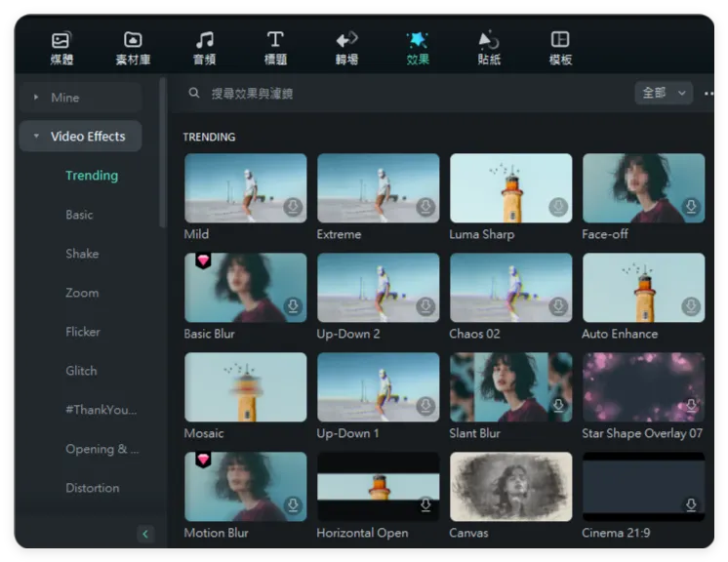Select the Basic effects category
728x562 pixels.
pos(79,215)
